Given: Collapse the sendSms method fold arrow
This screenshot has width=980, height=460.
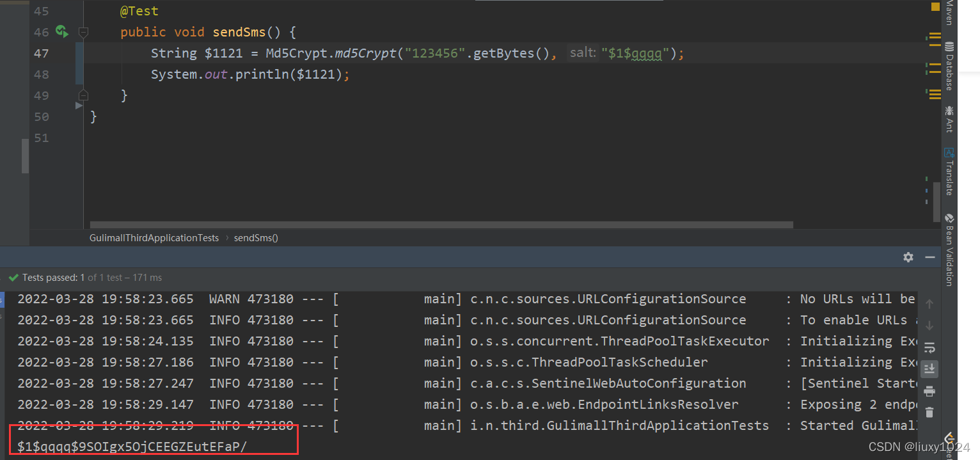Looking at the screenshot, I should click(83, 31).
